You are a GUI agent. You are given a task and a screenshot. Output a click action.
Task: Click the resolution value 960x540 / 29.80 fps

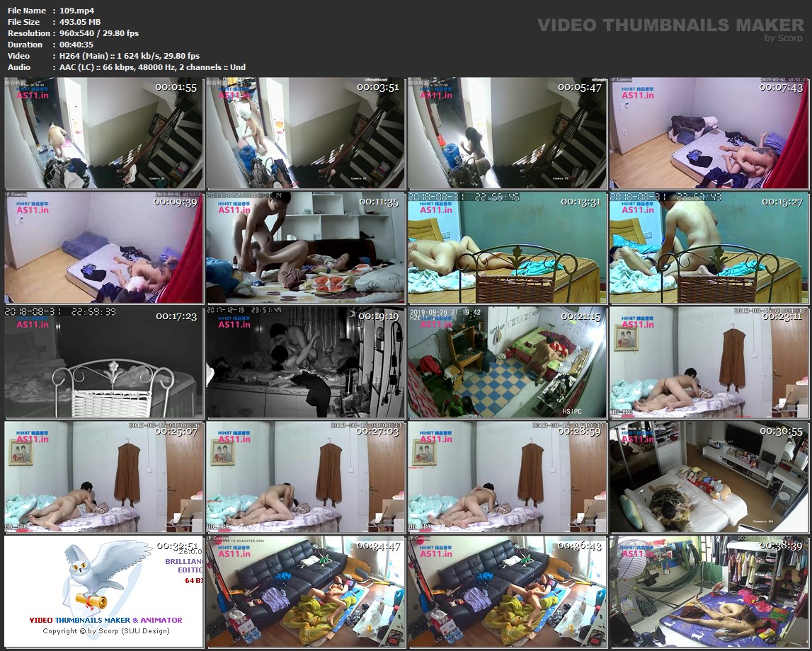coord(99,33)
